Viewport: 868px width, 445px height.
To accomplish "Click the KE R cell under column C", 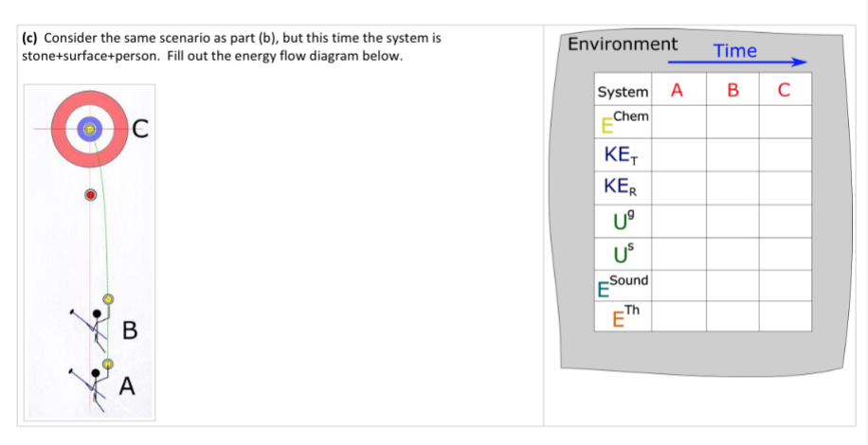I will point(785,188).
